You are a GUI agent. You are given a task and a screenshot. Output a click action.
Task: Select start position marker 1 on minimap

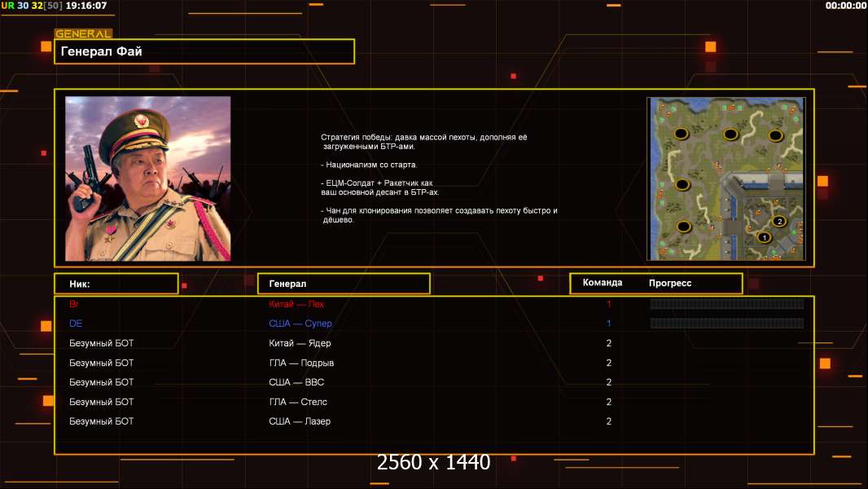coord(765,238)
